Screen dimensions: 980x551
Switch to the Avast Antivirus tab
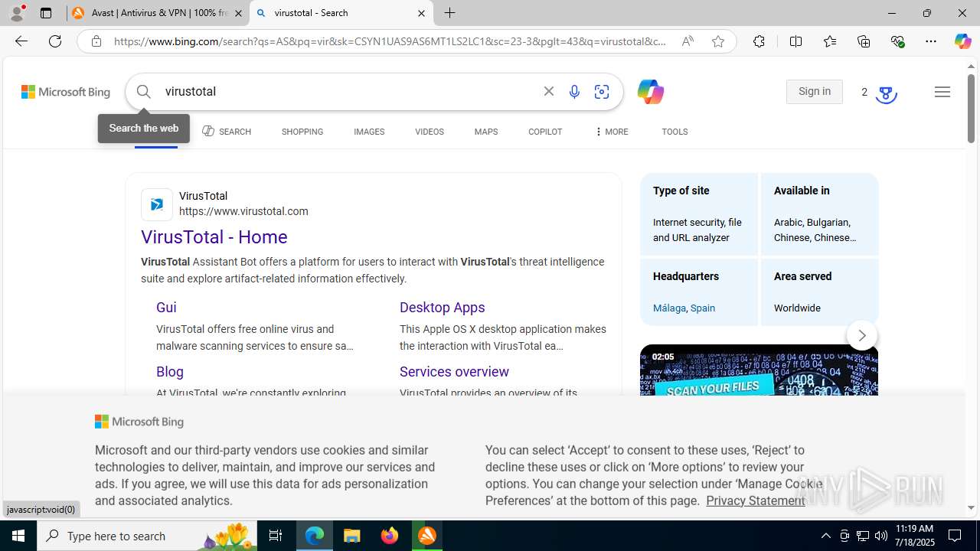coord(157,13)
